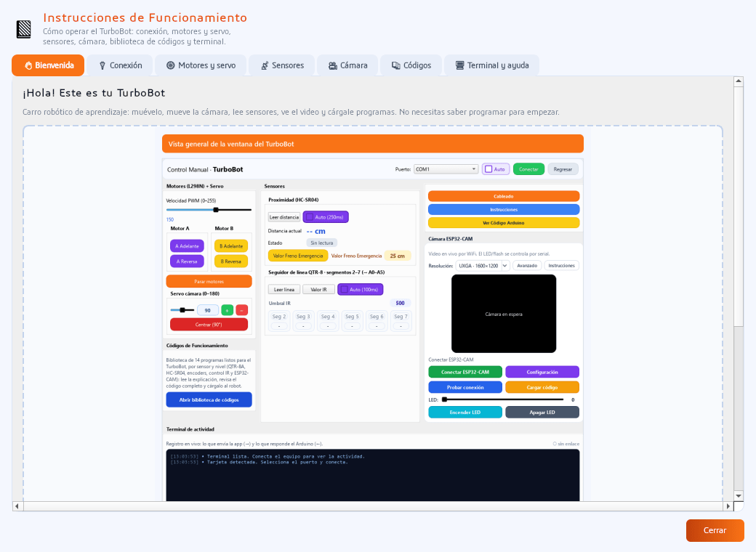Screen dimensions: 756x552
Task: Click the '25 cm' emergency brake value
Action: pyautogui.click(x=398, y=256)
